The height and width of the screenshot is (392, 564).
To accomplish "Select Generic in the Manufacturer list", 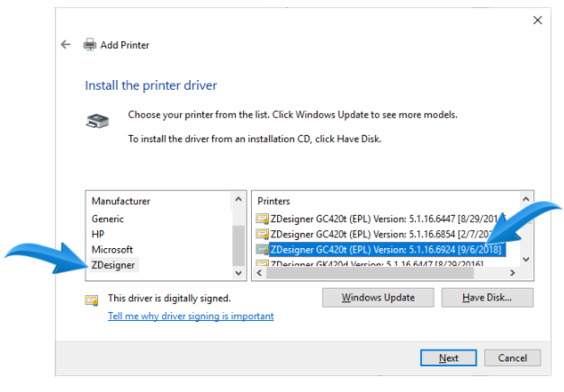I will (108, 218).
